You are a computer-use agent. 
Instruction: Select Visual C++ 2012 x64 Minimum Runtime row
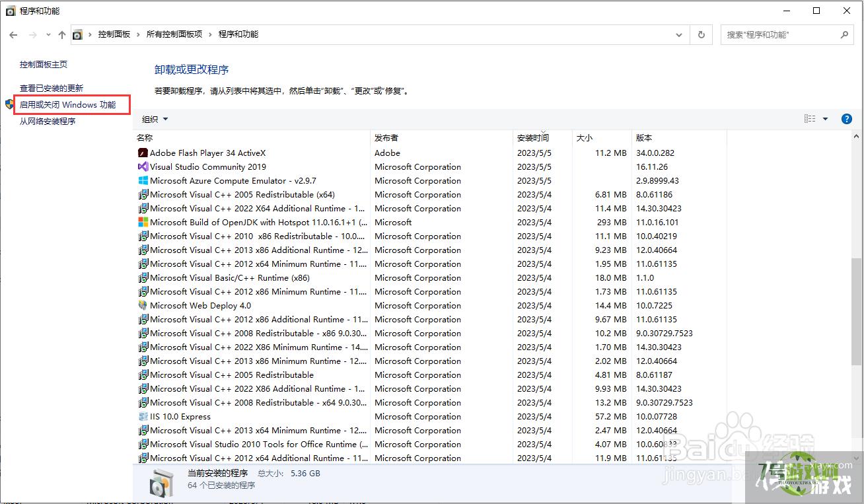[430, 264]
